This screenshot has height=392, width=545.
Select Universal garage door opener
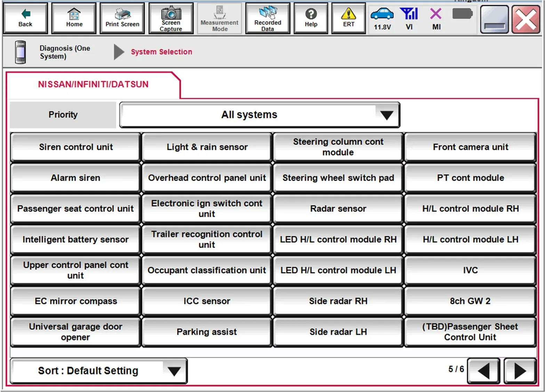pos(76,332)
